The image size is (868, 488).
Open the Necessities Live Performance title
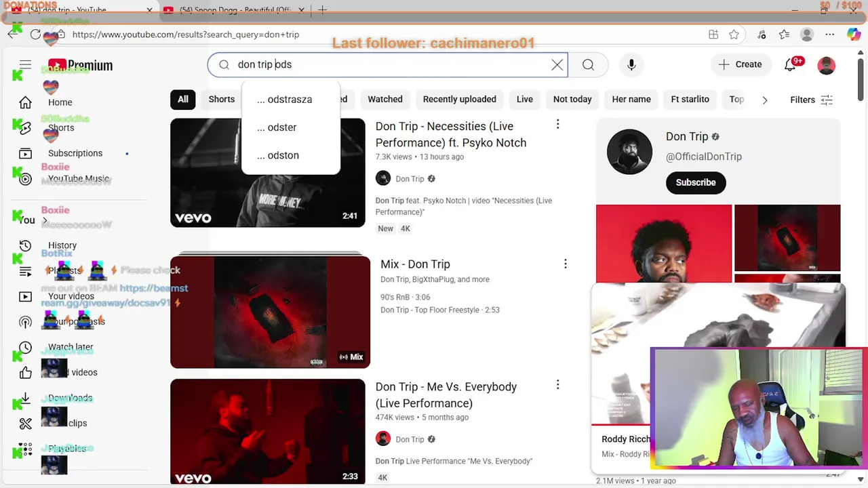click(x=451, y=134)
